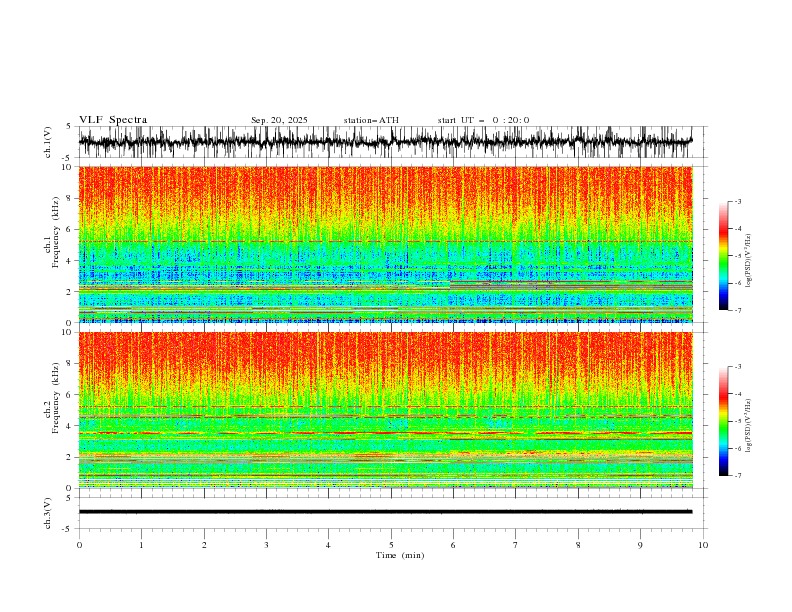The height and width of the screenshot is (612, 792).
Task: Click the ch.2 spectrogram color scale bar
Action: 723,421
